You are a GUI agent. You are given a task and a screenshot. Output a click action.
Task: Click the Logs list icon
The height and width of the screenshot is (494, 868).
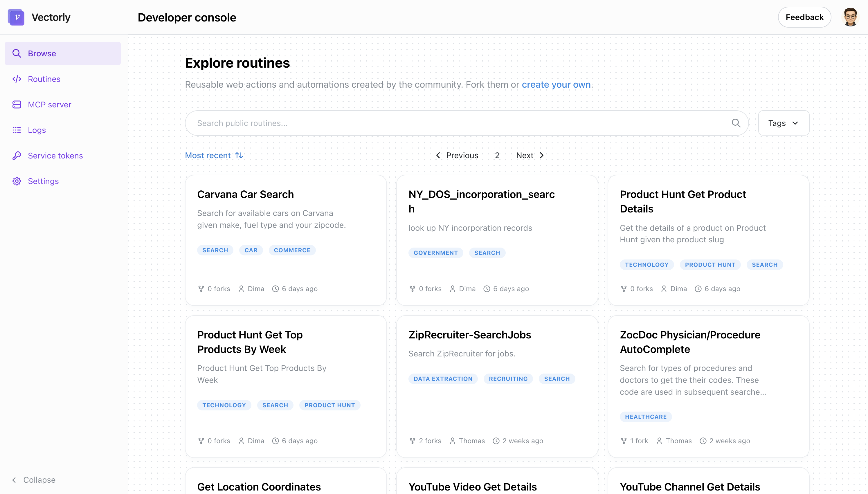(17, 130)
